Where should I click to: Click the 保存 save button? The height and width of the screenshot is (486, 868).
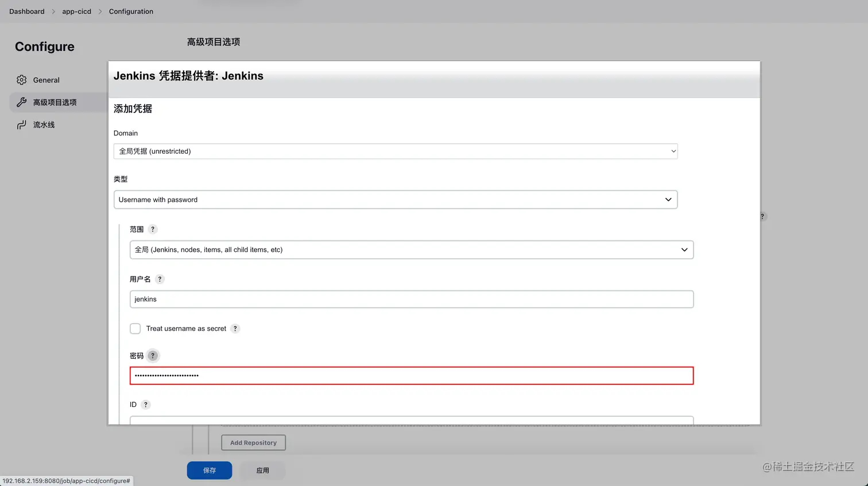click(210, 470)
